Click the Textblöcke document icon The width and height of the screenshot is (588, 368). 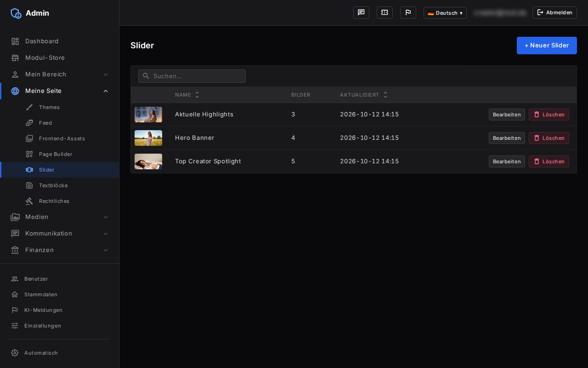point(29,185)
